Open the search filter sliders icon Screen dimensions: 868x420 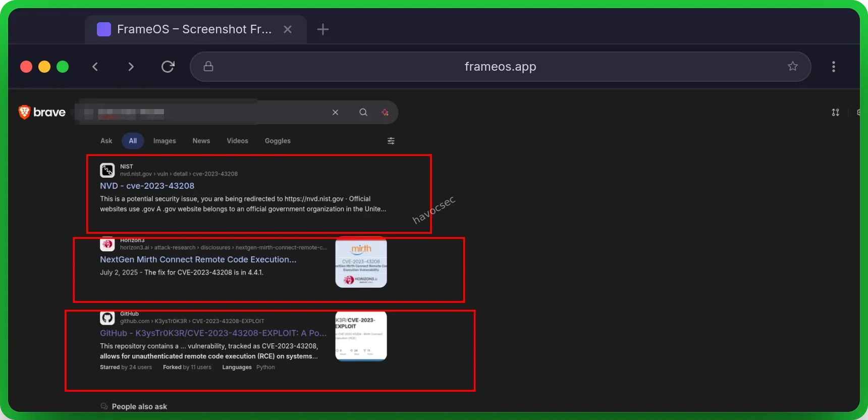pos(391,141)
